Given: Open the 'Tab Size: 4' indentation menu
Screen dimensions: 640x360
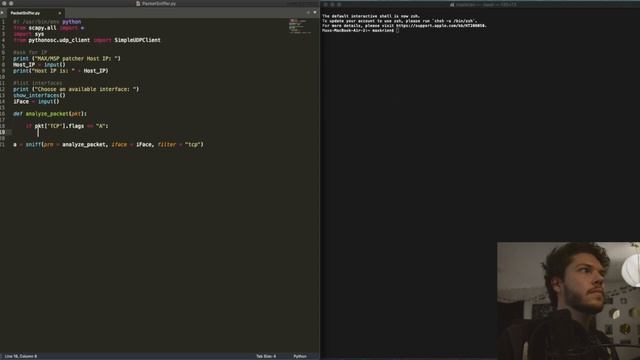Looking at the screenshot, I should (x=266, y=356).
